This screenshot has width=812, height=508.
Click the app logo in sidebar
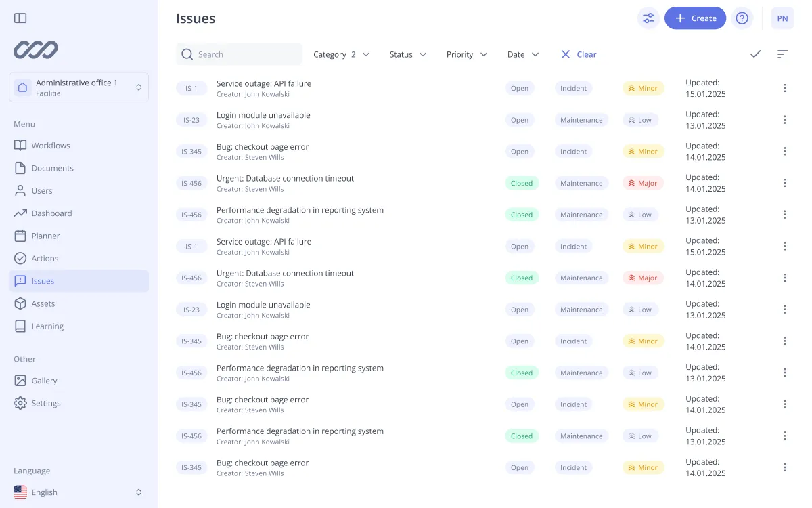pos(36,49)
